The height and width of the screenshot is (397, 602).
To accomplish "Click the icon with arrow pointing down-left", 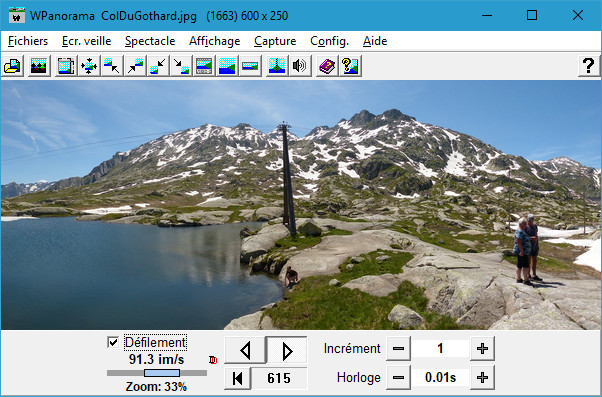I will click(x=158, y=66).
